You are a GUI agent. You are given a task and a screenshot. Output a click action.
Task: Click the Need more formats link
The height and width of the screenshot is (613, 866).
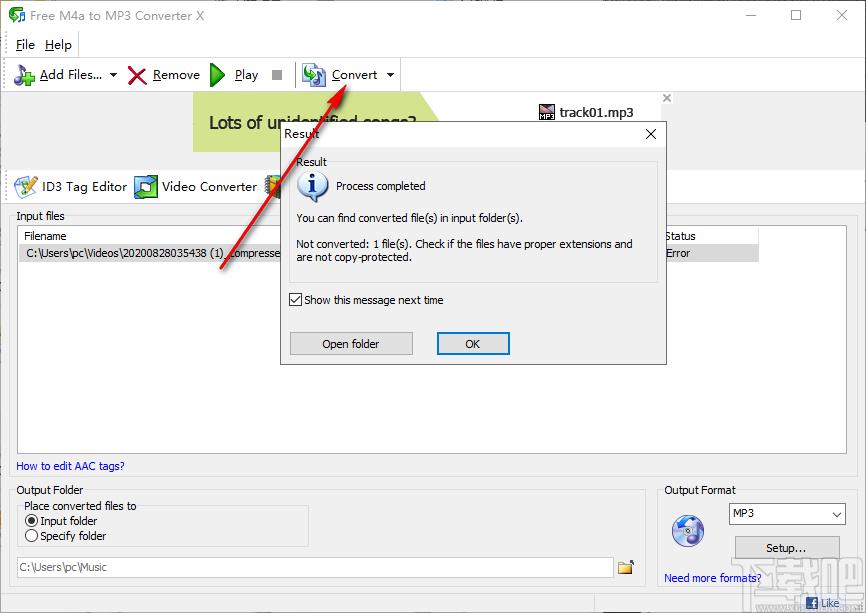click(712, 578)
